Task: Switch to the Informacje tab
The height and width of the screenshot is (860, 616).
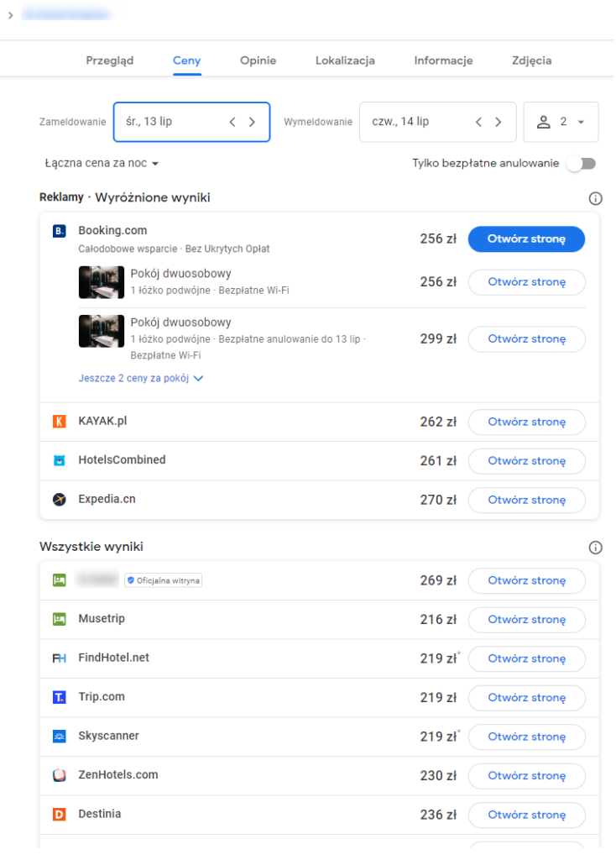Action: (443, 60)
